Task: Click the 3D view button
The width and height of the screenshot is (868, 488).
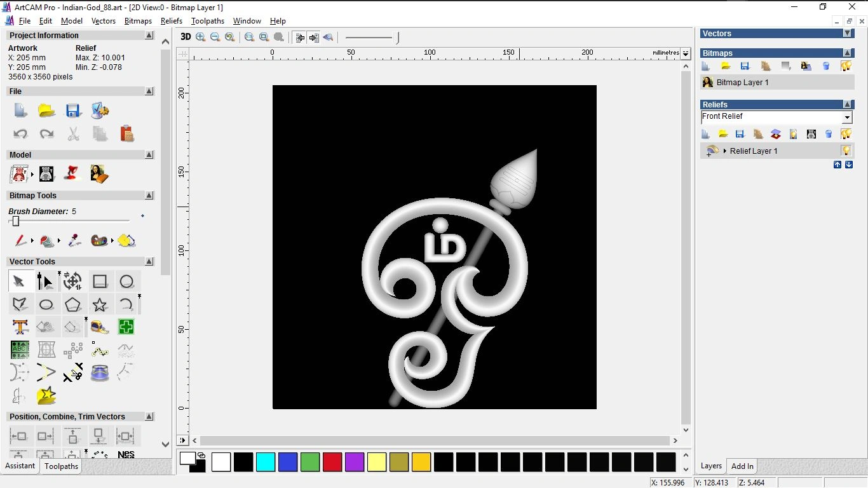Action: coord(186,37)
